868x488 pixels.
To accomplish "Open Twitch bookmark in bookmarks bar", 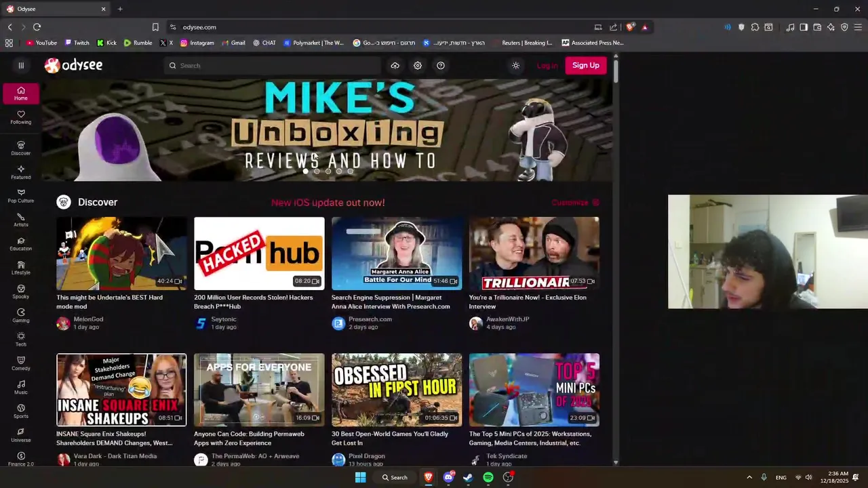I will [x=77, y=43].
